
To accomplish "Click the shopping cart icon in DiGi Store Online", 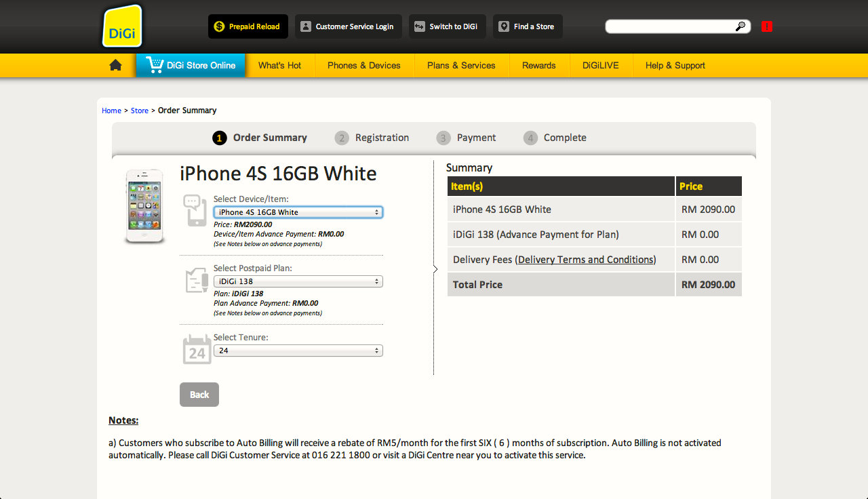I will click(155, 65).
